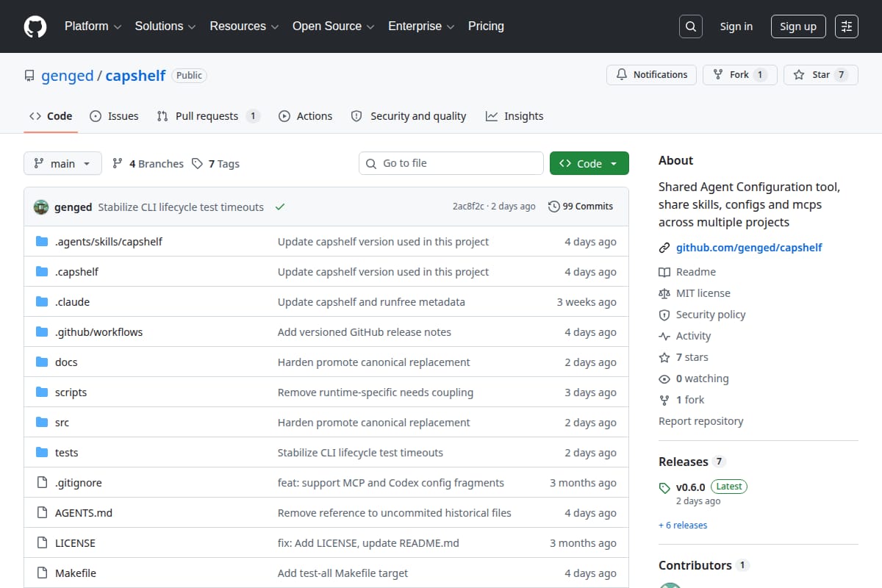Click the Report repository link

[x=700, y=421]
